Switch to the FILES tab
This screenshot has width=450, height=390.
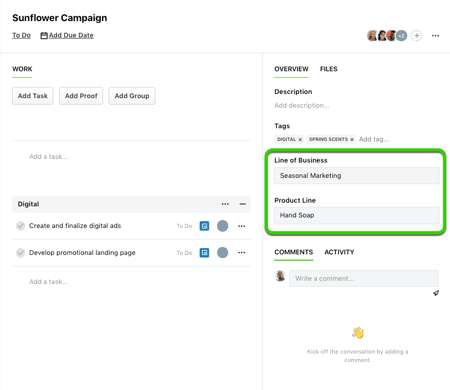(x=329, y=69)
